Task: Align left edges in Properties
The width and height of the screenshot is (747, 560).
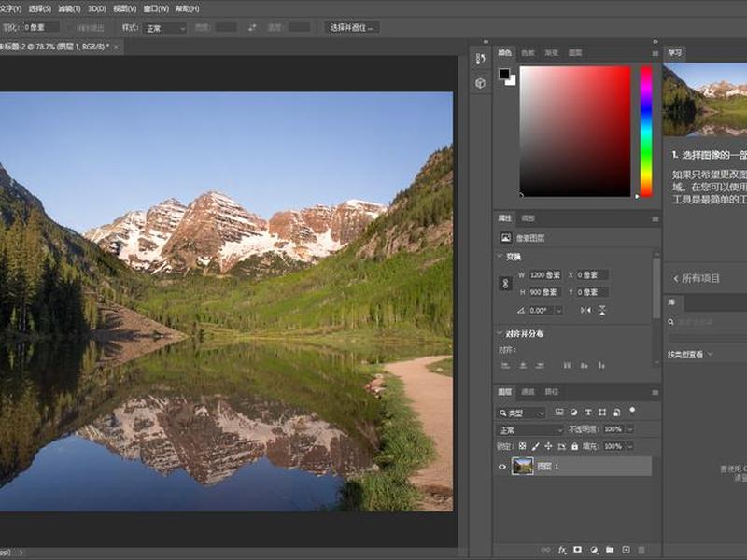Action: pyautogui.click(x=505, y=365)
